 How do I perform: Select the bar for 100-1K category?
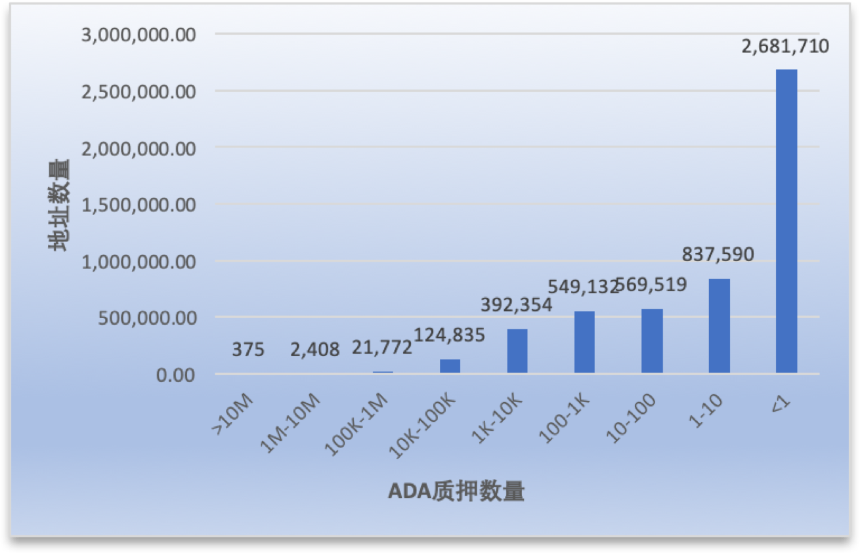point(585,342)
